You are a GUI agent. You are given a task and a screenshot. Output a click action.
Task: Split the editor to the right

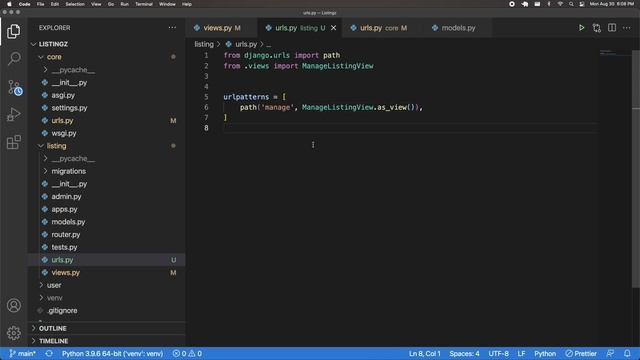click(612, 28)
